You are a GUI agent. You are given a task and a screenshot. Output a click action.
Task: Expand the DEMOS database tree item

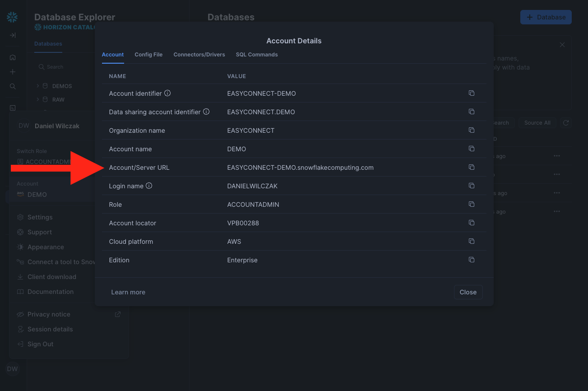click(38, 86)
